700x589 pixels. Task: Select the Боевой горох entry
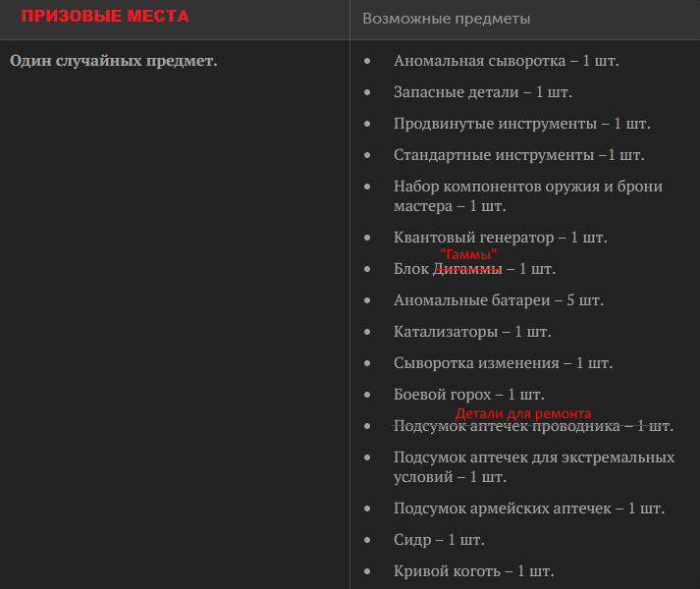point(468,395)
